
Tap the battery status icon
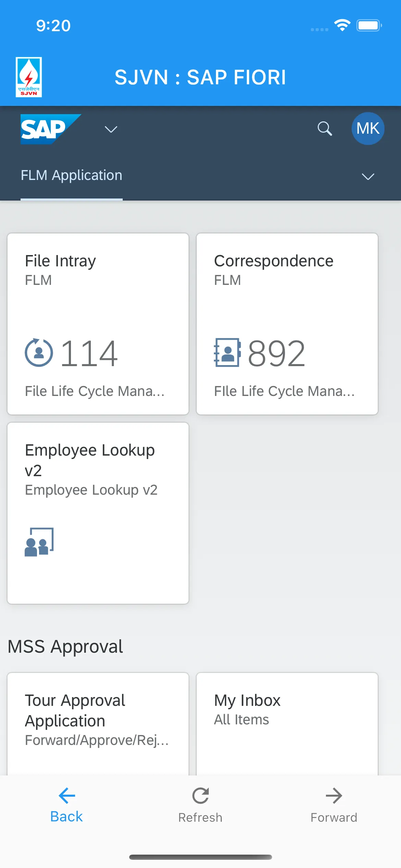pos(369,25)
